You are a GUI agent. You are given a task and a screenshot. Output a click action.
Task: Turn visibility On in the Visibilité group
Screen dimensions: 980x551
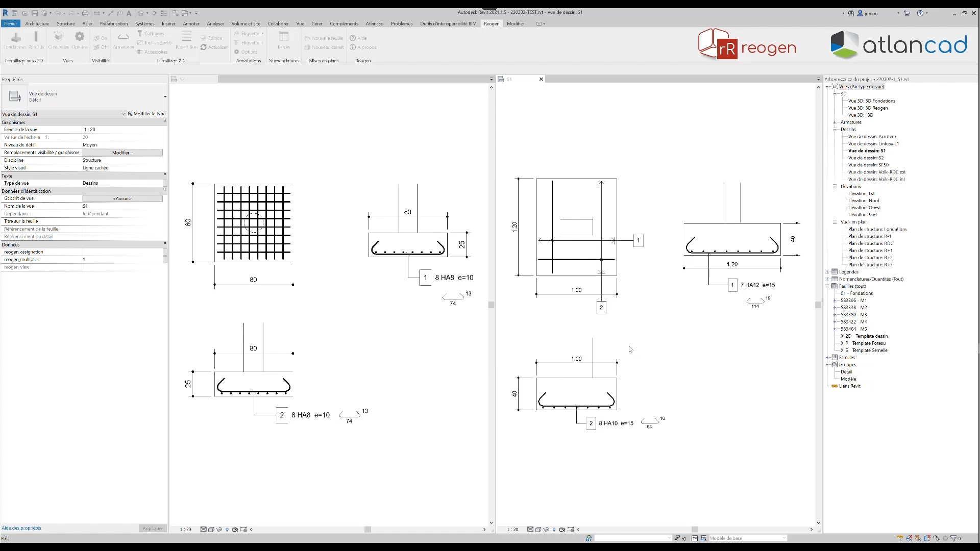click(100, 38)
